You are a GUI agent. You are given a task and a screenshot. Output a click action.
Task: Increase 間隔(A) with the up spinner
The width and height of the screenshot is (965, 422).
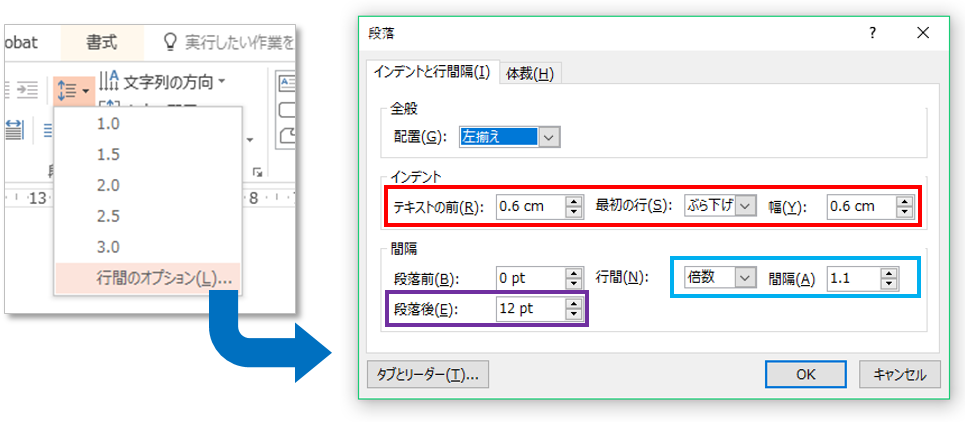(889, 273)
